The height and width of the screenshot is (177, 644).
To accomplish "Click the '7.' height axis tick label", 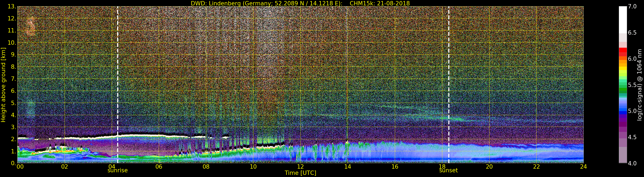I will pos(14,79).
